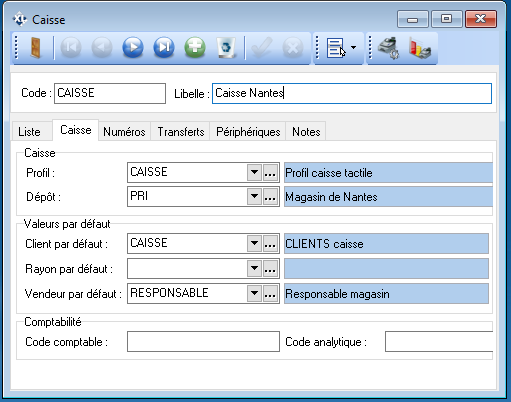The width and height of the screenshot is (511, 402).
Task: Expand arrow next to list view icon
Action: 353,48
